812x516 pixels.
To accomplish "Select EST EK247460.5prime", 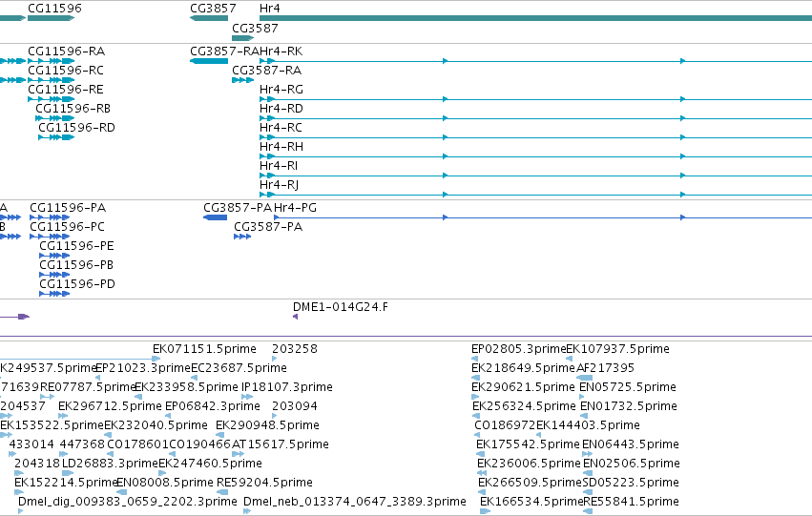I will [x=210, y=464].
